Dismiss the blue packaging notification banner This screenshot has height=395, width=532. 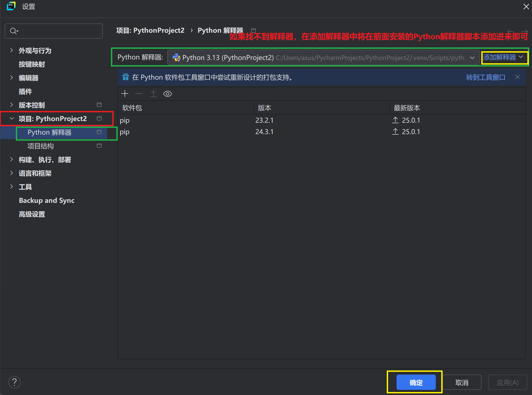[517, 77]
